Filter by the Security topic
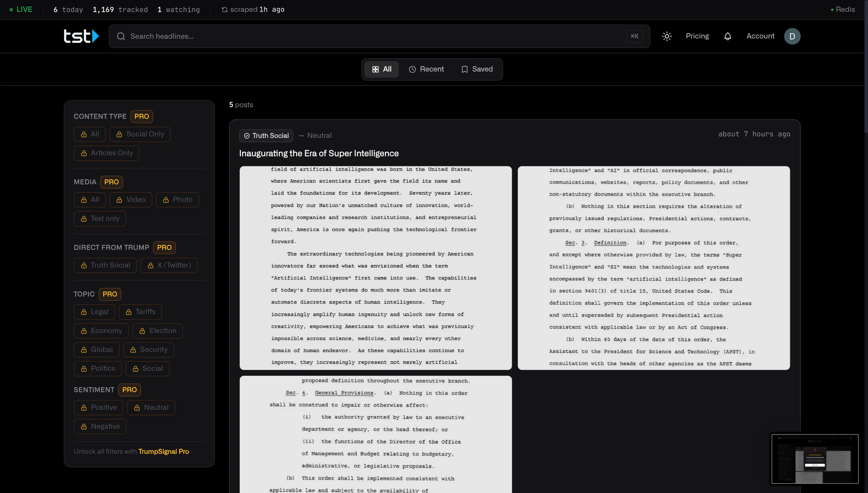 tap(149, 350)
